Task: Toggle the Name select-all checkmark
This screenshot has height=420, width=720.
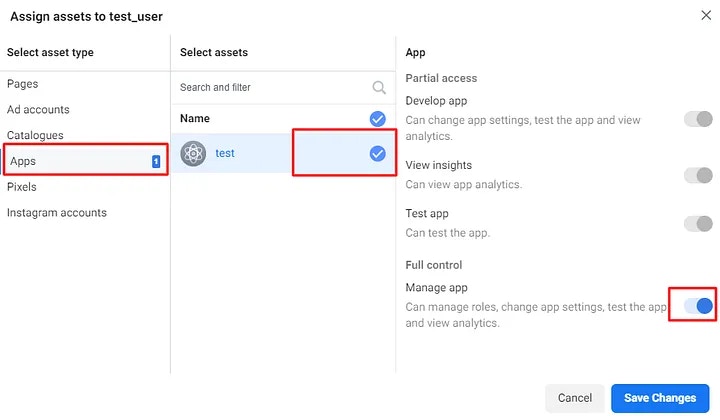Action: click(377, 119)
